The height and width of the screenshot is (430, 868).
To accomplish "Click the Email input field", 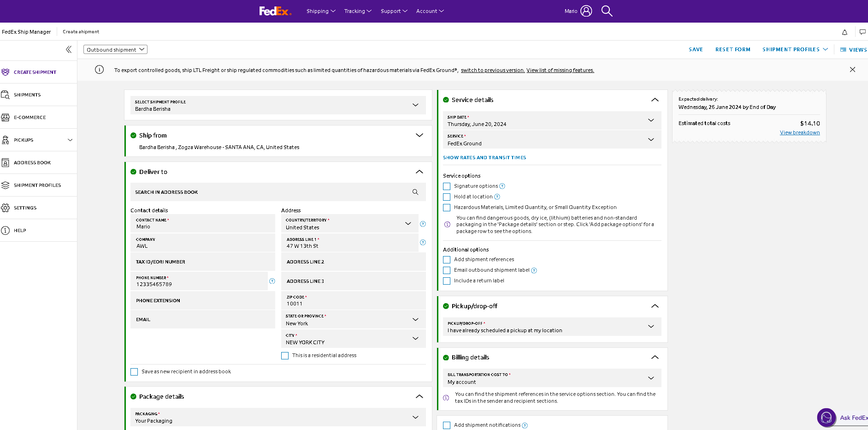I will pyautogui.click(x=203, y=319).
